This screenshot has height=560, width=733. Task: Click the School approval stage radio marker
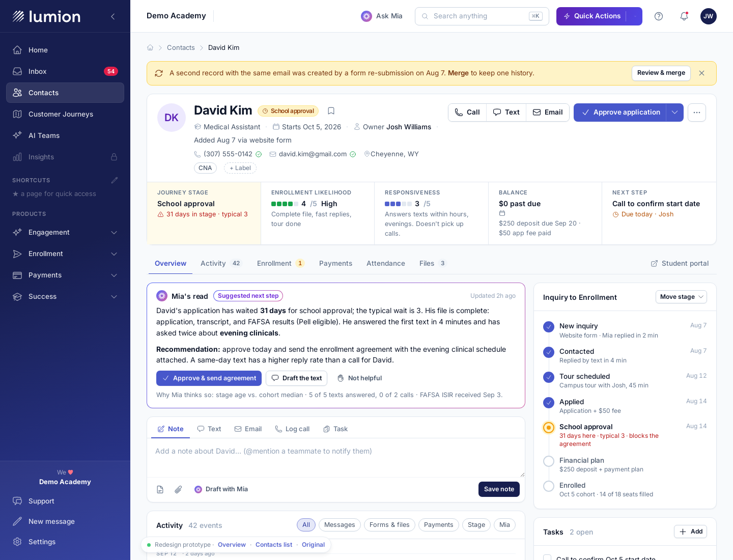pyautogui.click(x=549, y=428)
